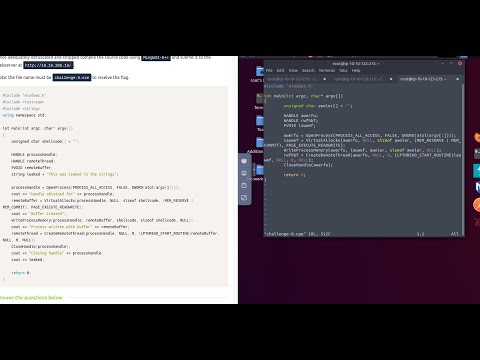Toggle fullscreen icon in VNC control bar
The width and height of the screenshot is (480, 360).
coord(244,198)
